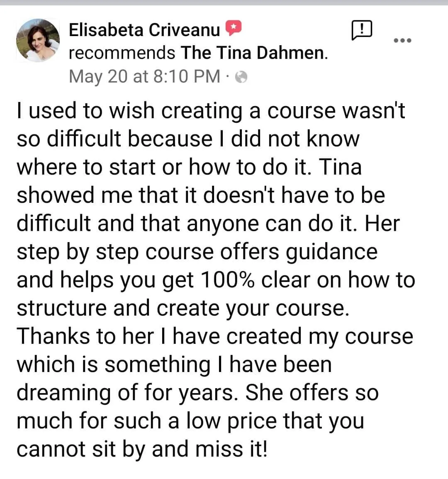Screen dimensions: 448x479
Task: Open Elisabeta Criveanu's profile picture
Action: pos(38,41)
